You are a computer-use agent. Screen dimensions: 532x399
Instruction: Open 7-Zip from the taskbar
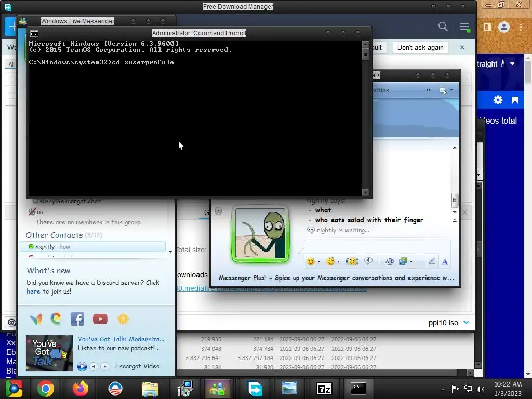324,389
